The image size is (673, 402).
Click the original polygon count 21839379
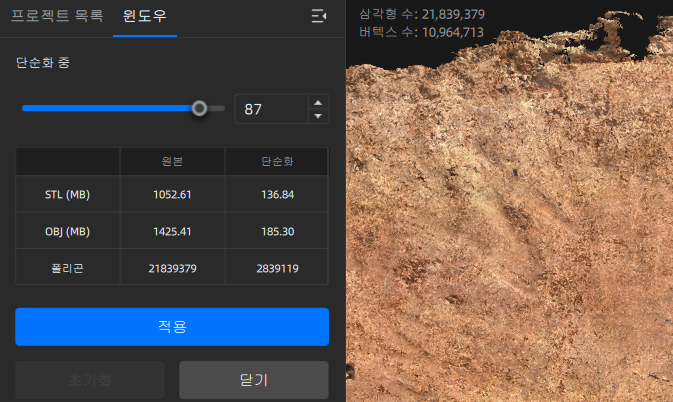tap(172, 268)
